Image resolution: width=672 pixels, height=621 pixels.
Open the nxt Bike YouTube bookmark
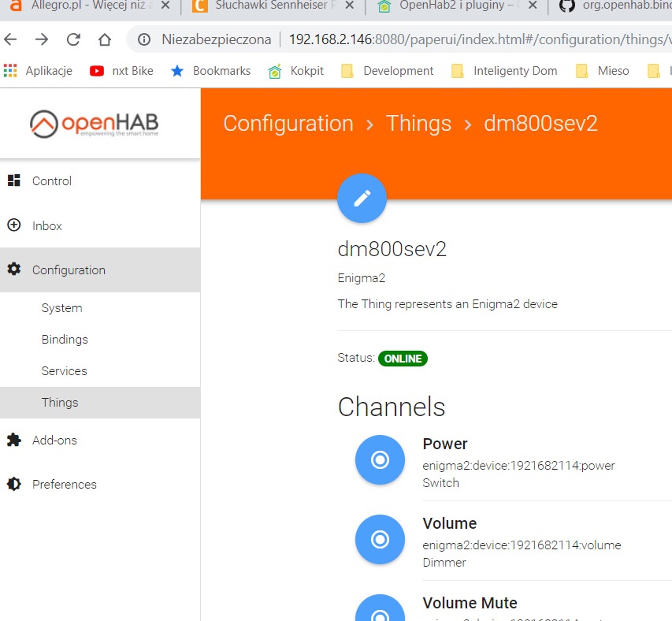(x=121, y=71)
